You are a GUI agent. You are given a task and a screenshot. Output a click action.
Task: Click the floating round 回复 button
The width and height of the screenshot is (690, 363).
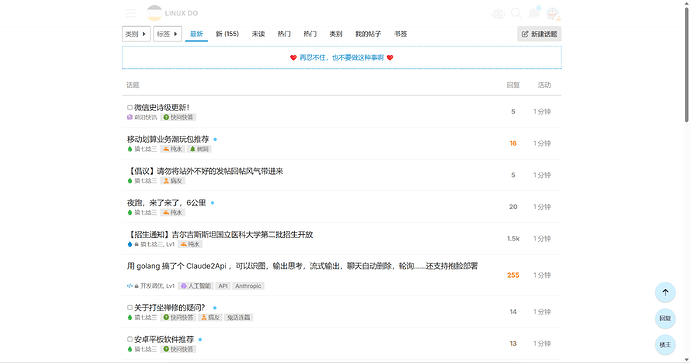click(665, 319)
